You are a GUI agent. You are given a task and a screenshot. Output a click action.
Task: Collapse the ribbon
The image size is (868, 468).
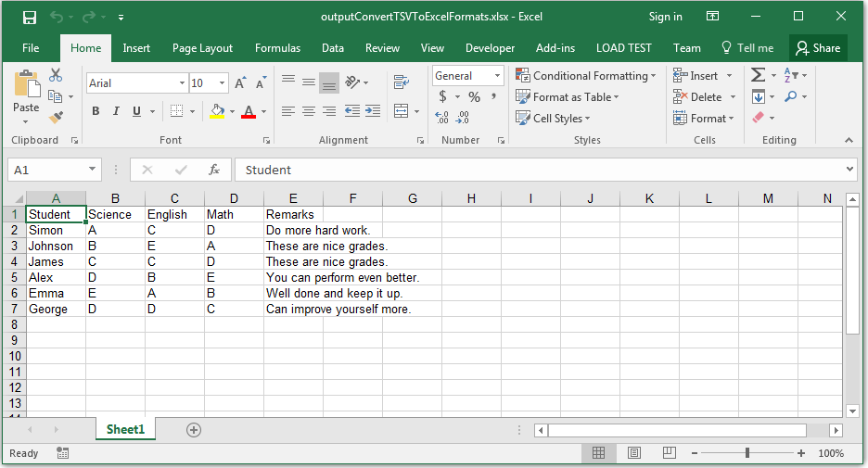pyautogui.click(x=849, y=141)
